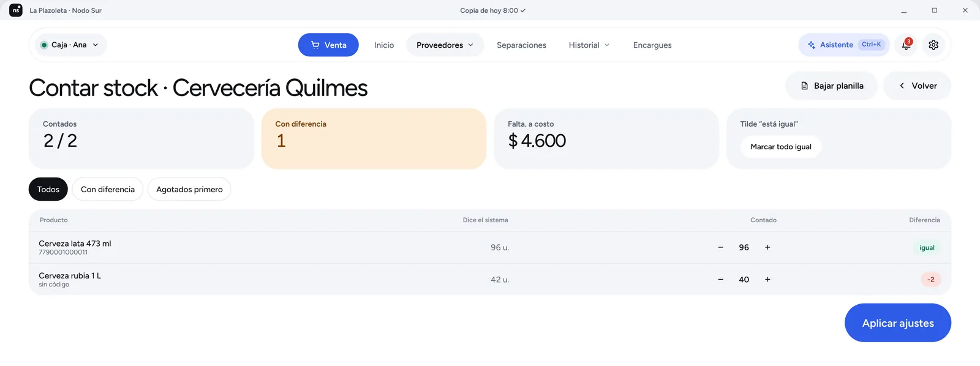Open settings gear icon
Screen dimensions: 980x366
coord(933,45)
